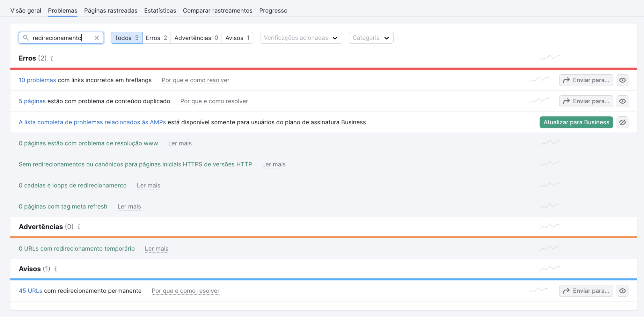Click trend sparkline for permanent redirect row
This screenshot has height=317, width=644.
539,290
